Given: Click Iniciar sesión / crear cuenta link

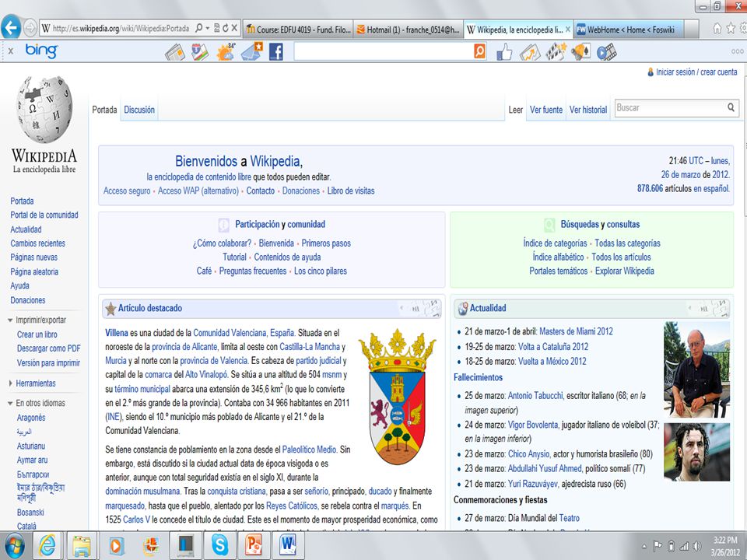Looking at the screenshot, I should (696, 72).
